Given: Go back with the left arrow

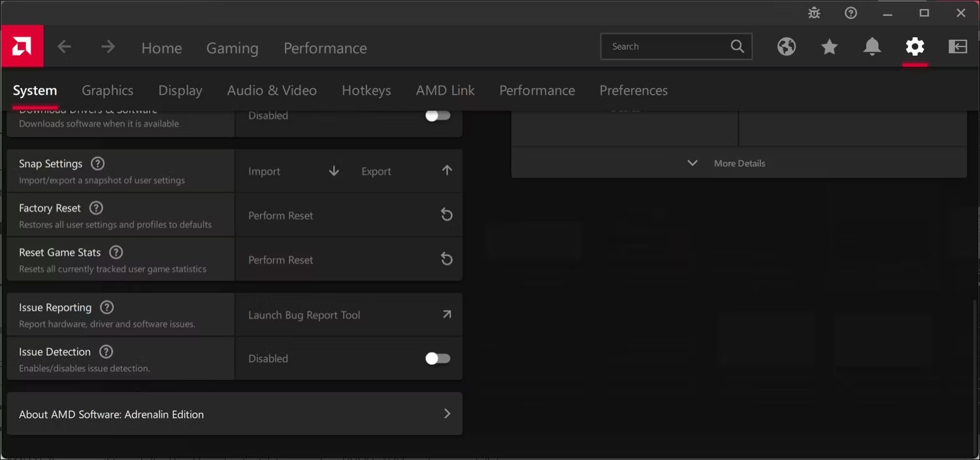Looking at the screenshot, I should (x=64, y=47).
